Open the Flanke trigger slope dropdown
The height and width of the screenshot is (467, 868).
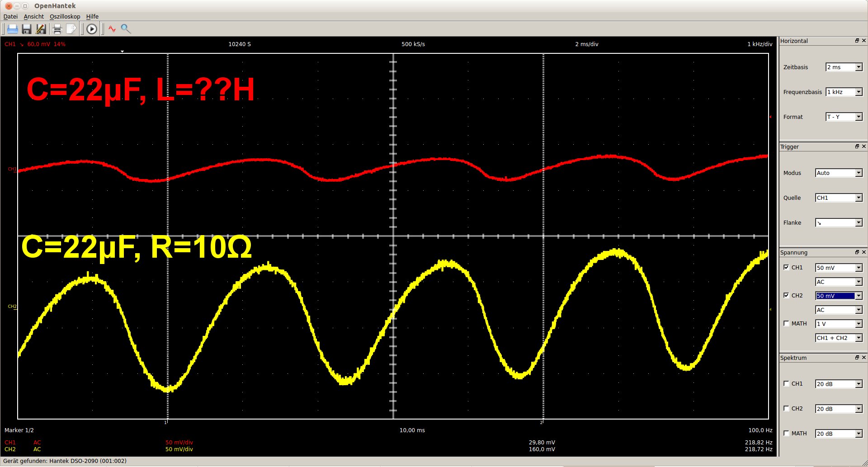click(x=839, y=223)
